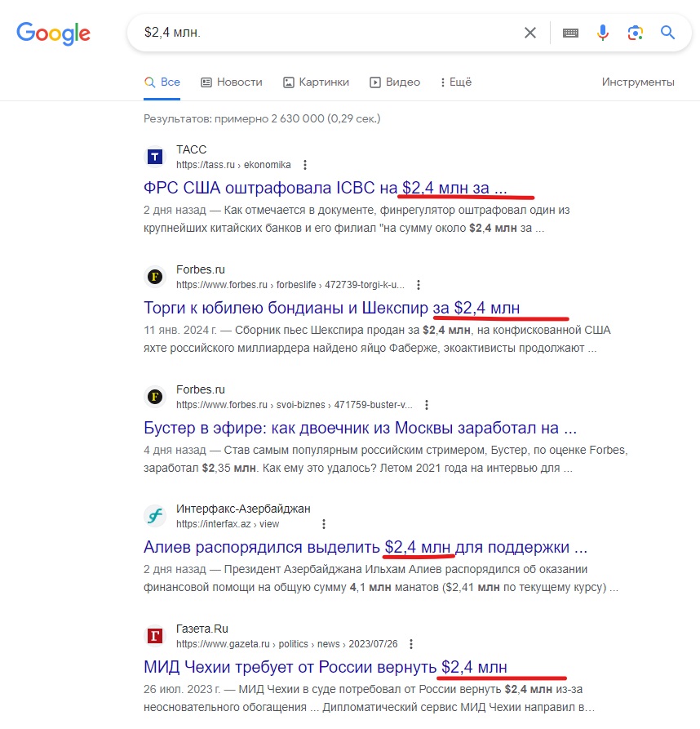Open Инструменты search tools
Viewport: 700px width, 729px height.
[638, 82]
